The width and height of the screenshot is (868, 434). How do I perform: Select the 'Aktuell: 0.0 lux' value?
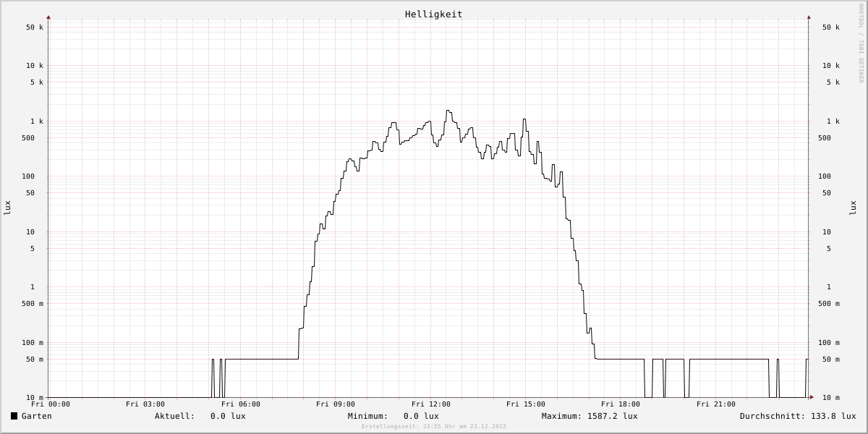coord(200,416)
